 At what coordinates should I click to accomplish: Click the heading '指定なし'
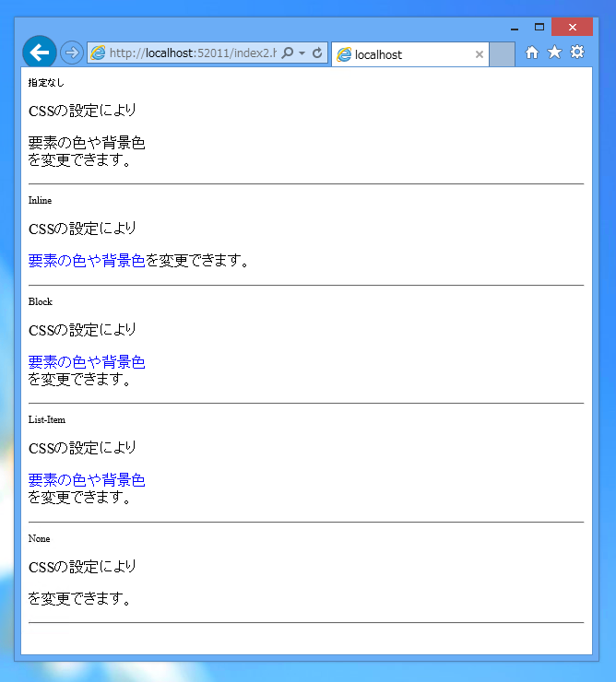[x=46, y=83]
